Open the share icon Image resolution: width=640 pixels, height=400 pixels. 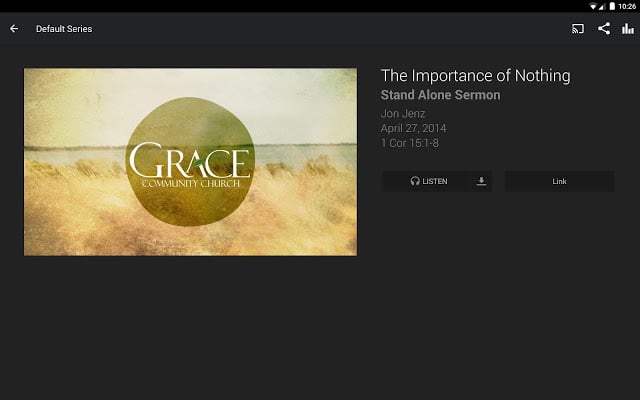(x=604, y=29)
